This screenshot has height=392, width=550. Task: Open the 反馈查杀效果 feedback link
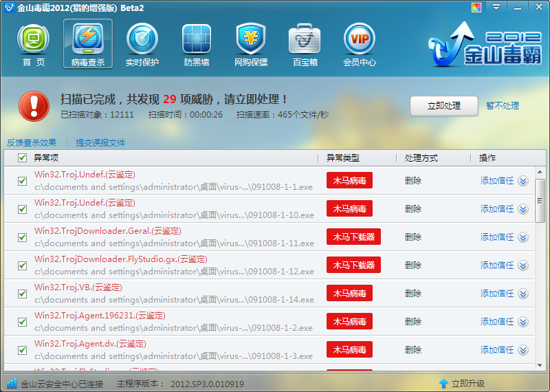pyautogui.click(x=32, y=143)
